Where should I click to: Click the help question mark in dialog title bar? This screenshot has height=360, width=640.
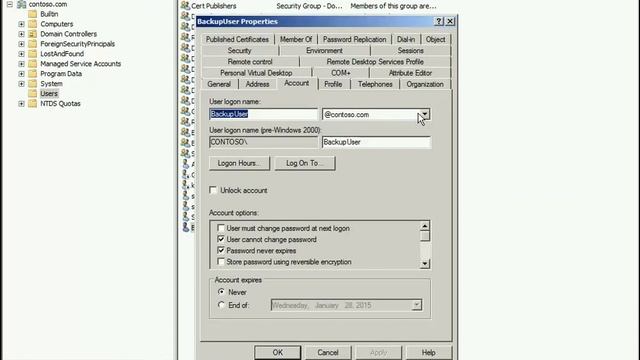pyautogui.click(x=439, y=21)
